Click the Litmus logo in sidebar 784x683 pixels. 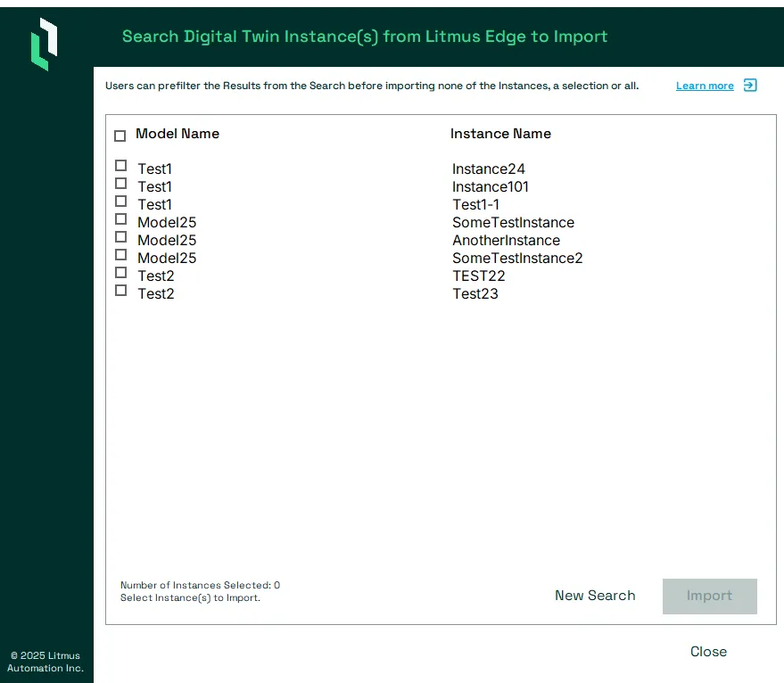[44, 44]
